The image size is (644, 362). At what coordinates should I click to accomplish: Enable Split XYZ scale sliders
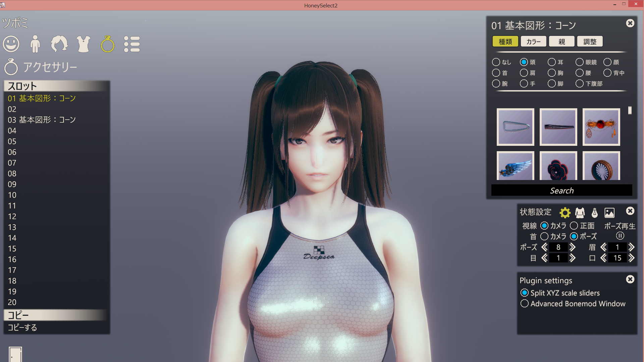(x=525, y=293)
